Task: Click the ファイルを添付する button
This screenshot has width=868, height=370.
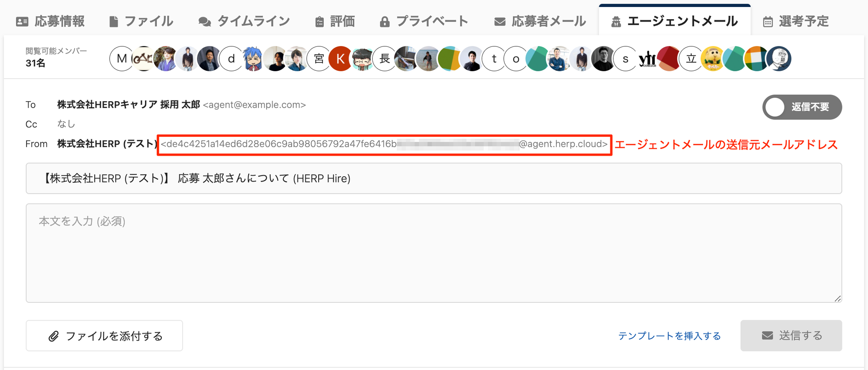Action: (x=104, y=336)
